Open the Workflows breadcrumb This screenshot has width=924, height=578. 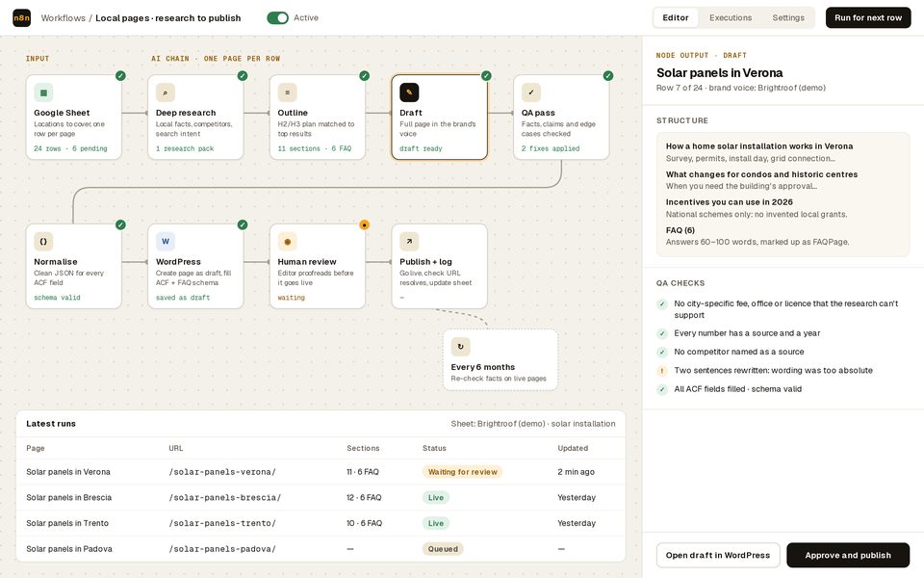(x=64, y=17)
